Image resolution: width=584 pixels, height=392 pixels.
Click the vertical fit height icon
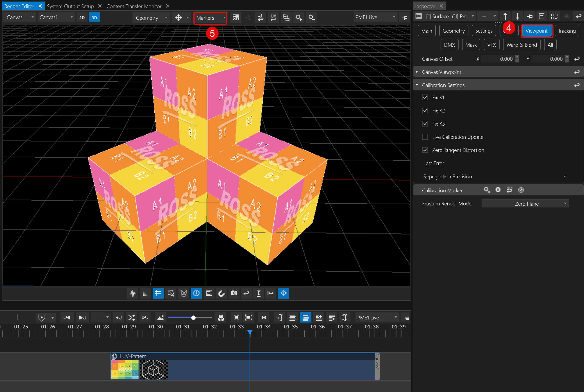click(x=259, y=293)
